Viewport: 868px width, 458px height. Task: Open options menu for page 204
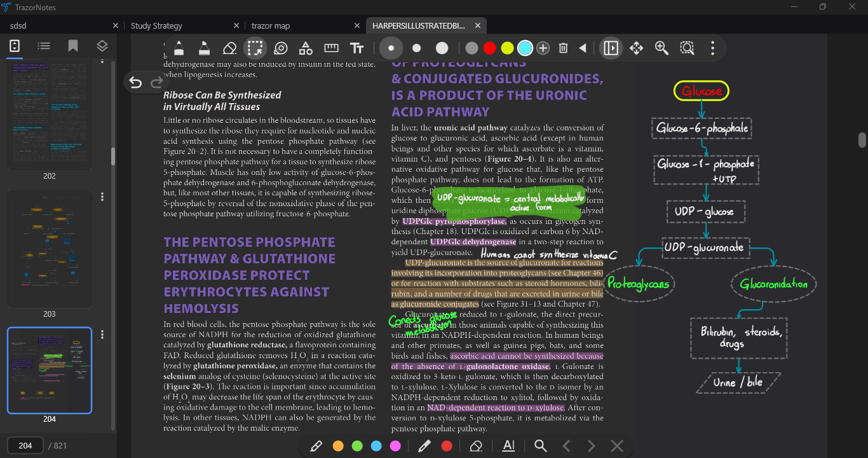point(102,335)
